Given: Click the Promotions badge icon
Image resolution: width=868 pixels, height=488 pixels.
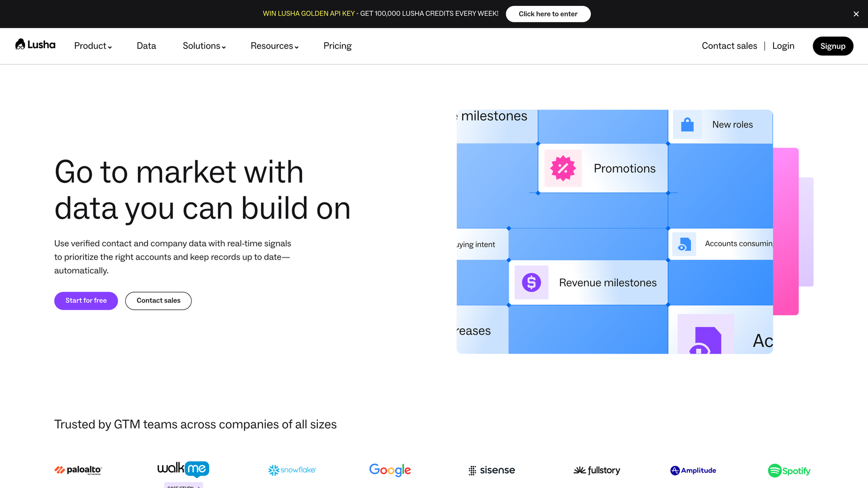Looking at the screenshot, I should click(x=563, y=168).
